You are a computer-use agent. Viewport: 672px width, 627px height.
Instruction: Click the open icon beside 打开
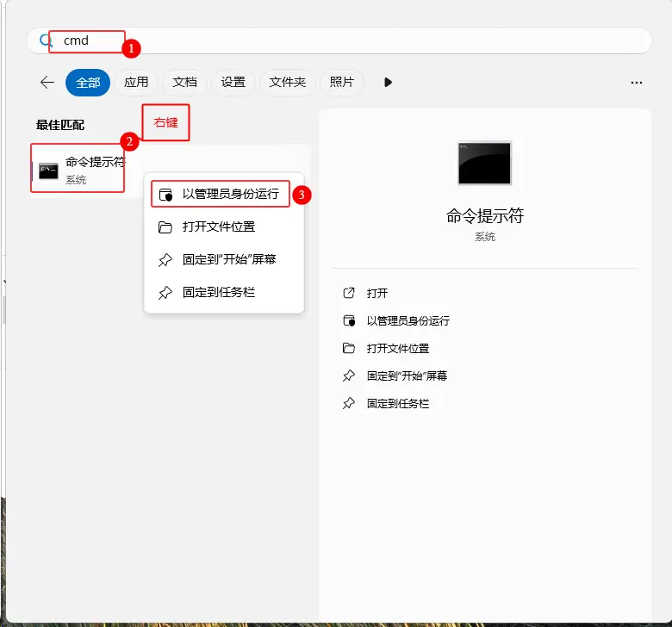[x=349, y=293]
